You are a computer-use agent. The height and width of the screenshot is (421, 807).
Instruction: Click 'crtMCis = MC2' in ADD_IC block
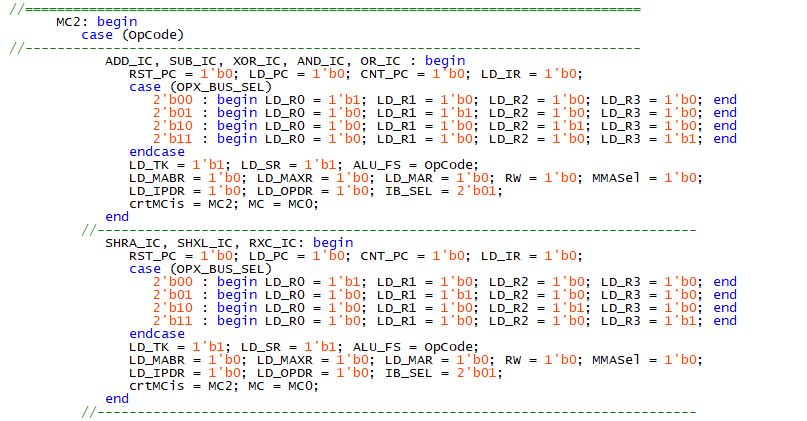(x=183, y=204)
